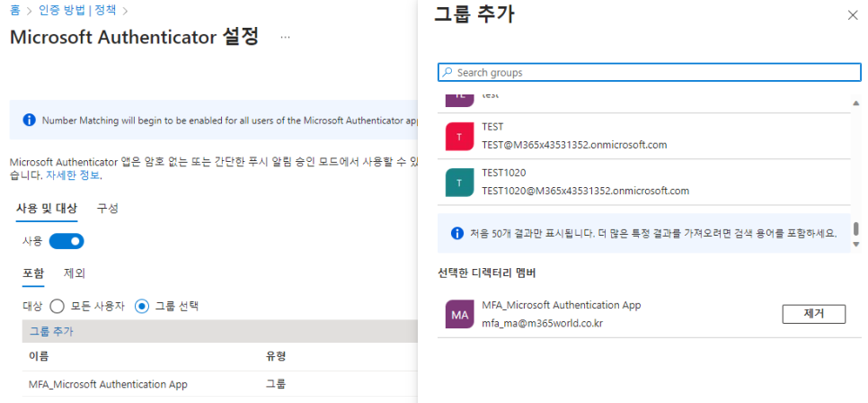Click the group list scroll up arrow

pos(855,103)
